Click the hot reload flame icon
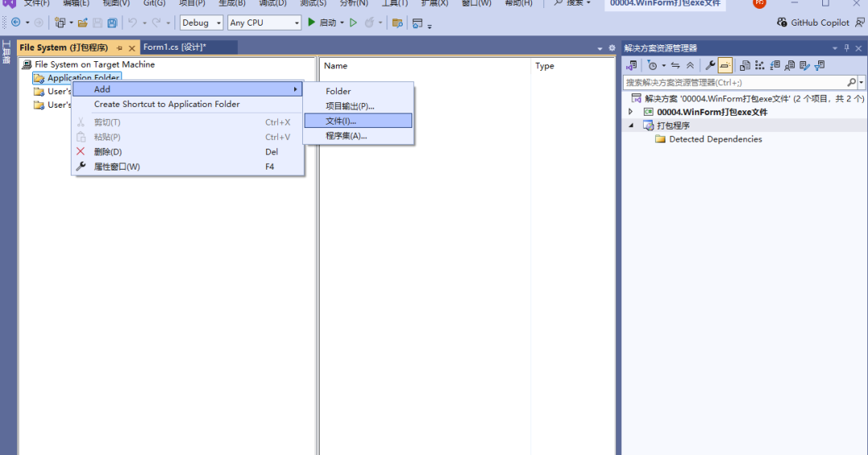The height and width of the screenshot is (455, 868). click(x=369, y=23)
